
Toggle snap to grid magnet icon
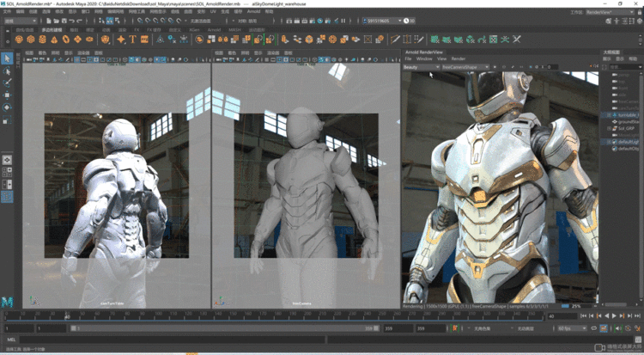(x=140, y=21)
